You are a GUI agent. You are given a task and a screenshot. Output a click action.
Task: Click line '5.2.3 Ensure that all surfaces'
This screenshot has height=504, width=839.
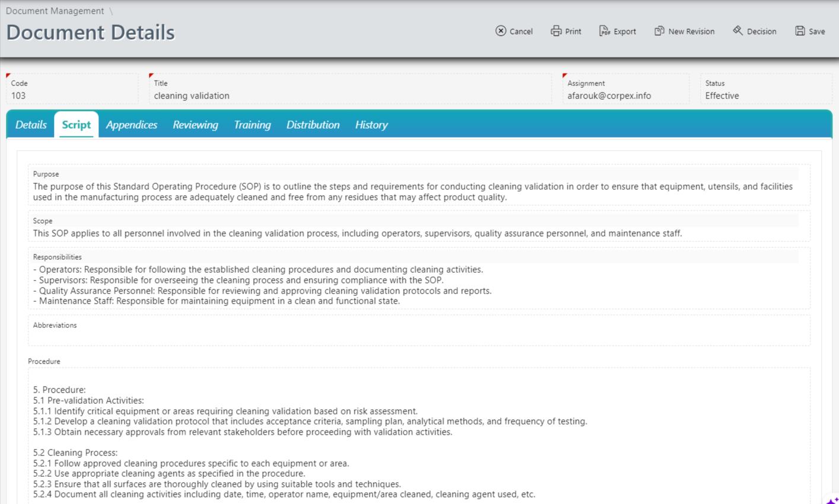pos(217,484)
